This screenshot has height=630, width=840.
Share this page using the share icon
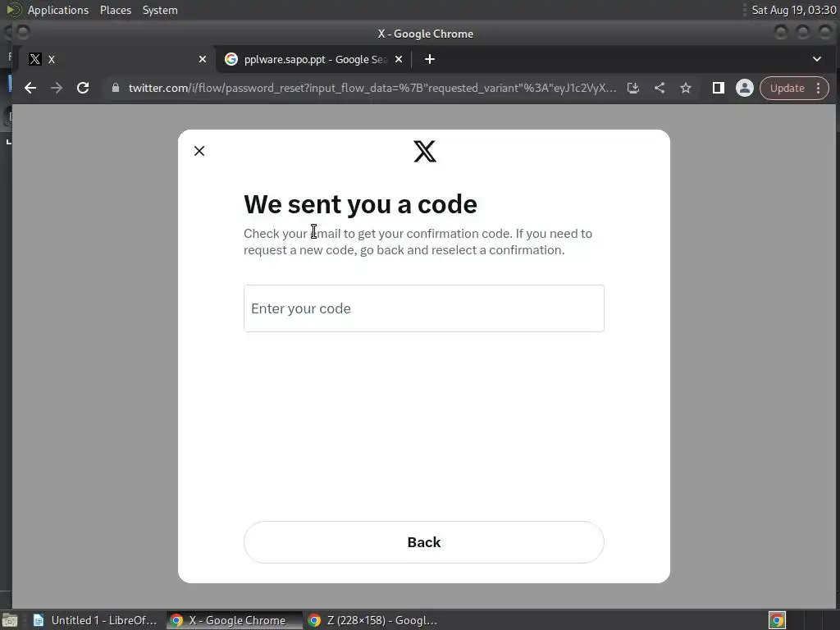coord(660,89)
